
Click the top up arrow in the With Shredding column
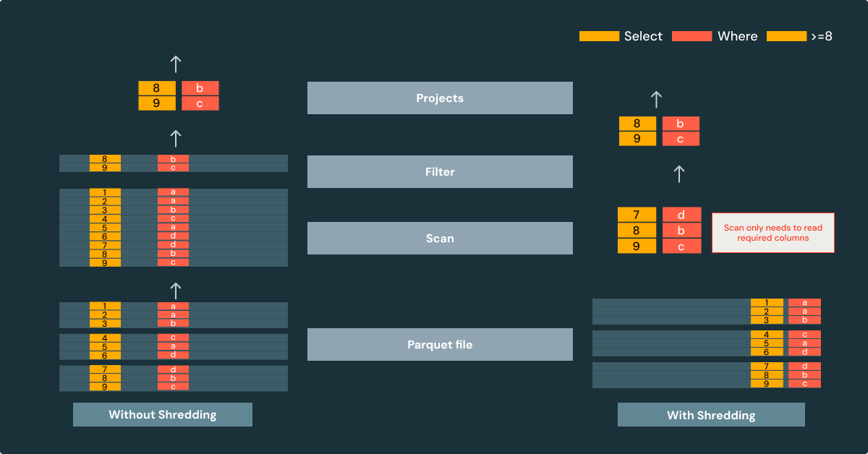[x=656, y=99]
